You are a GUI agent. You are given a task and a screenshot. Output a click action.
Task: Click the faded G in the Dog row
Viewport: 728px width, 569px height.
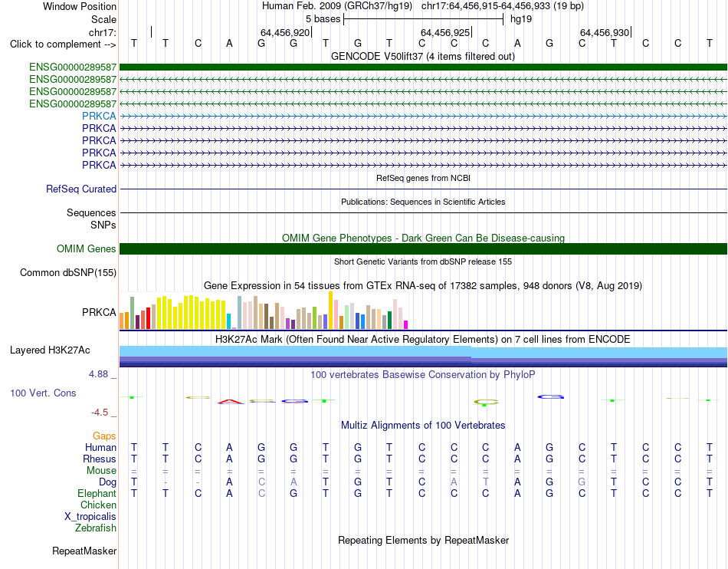[582, 482]
